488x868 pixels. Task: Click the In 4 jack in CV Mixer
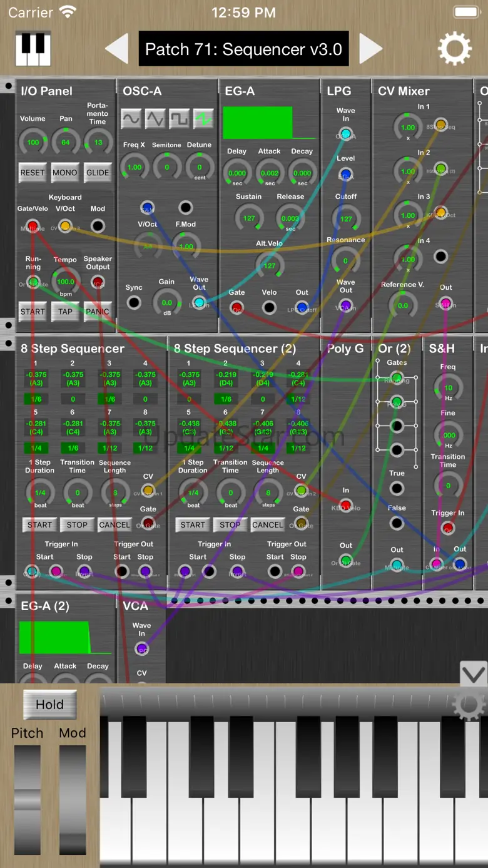tap(441, 256)
